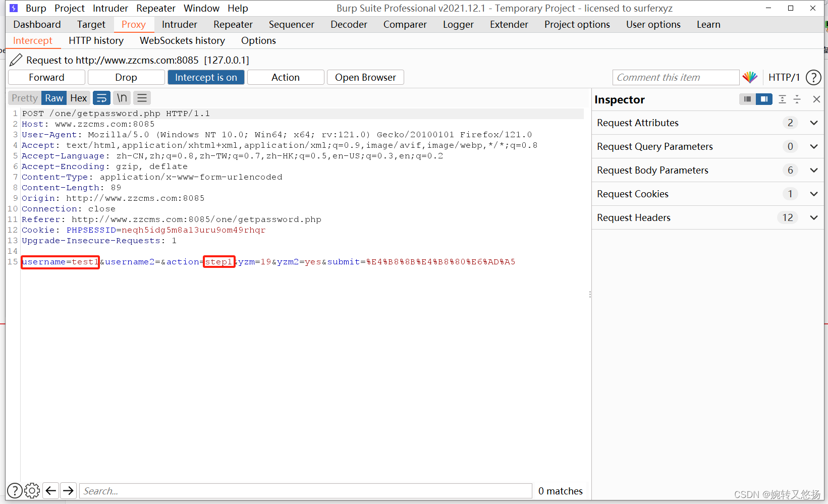Click the panel divider handle beside Inspector

pyautogui.click(x=589, y=294)
